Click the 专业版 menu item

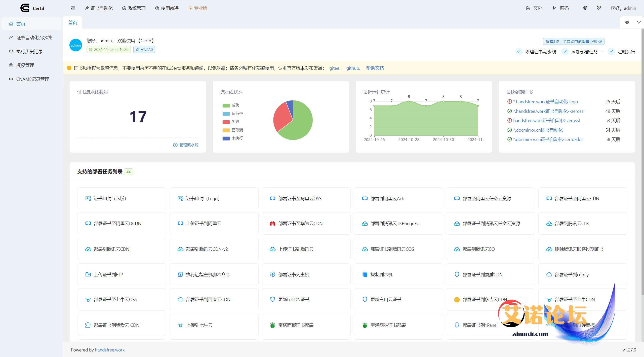pyautogui.click(x=198, y=8)
